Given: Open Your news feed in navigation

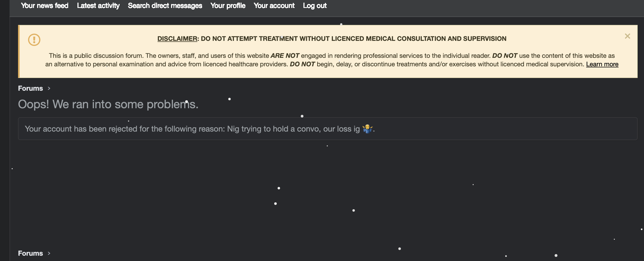Looking at the screenshot, I should [x=45, y=6].
